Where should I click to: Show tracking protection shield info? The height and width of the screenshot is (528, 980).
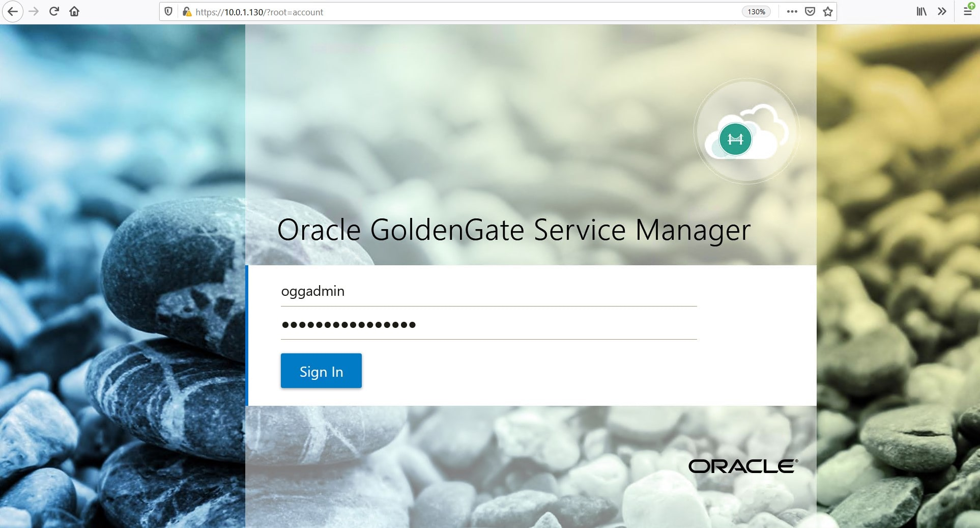coord(168,12)
